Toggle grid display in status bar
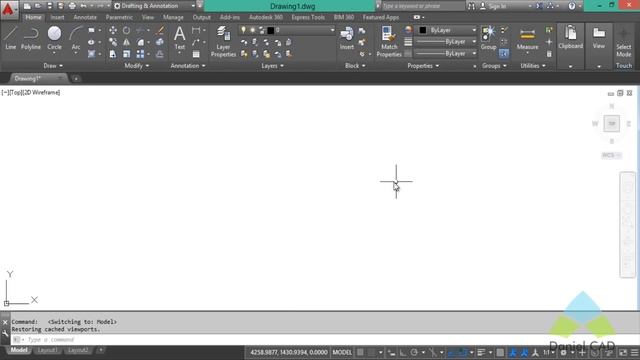Screen dimensions: 640x360 [360, 352]
